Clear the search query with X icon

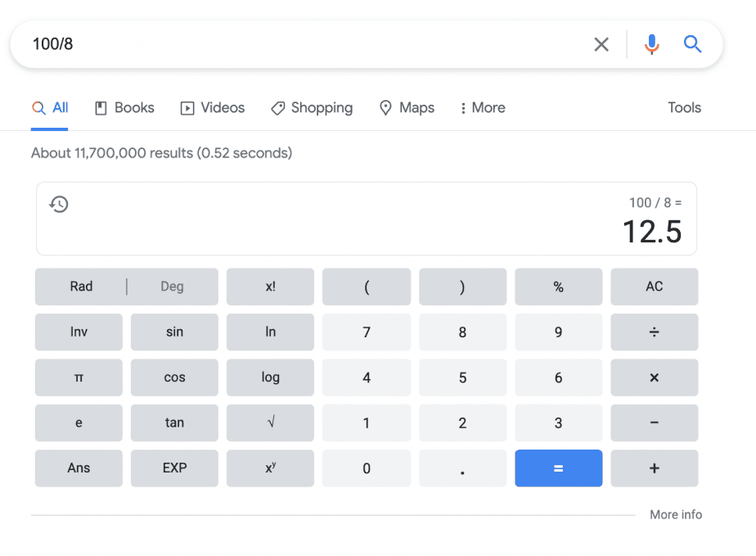pyautogui.click(x=601, y=44)
